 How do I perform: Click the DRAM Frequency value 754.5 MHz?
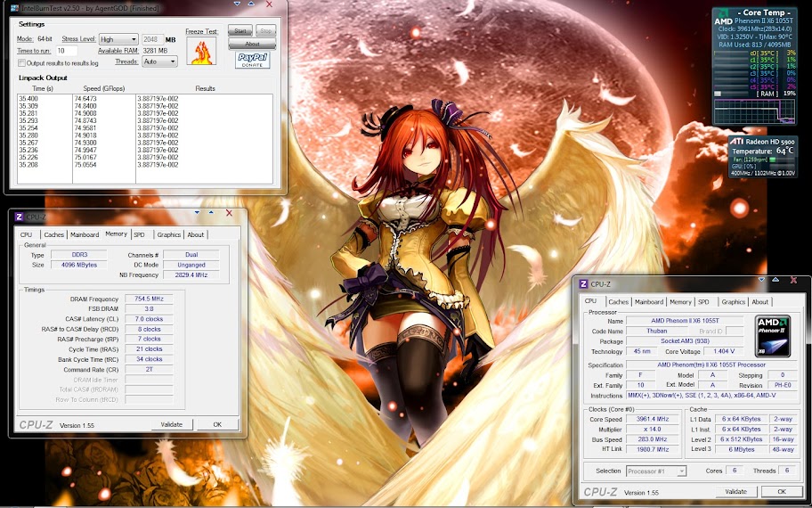tap(150, 299)
